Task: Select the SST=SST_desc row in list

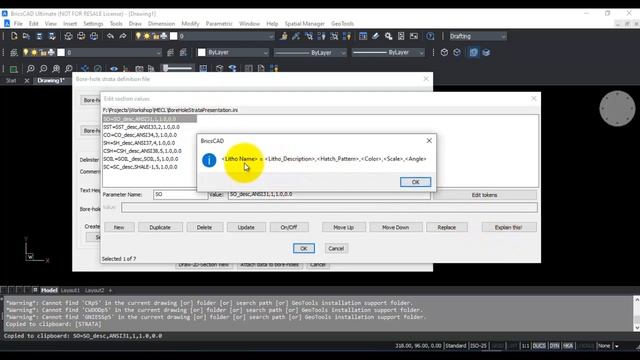Action: (141, 127)
